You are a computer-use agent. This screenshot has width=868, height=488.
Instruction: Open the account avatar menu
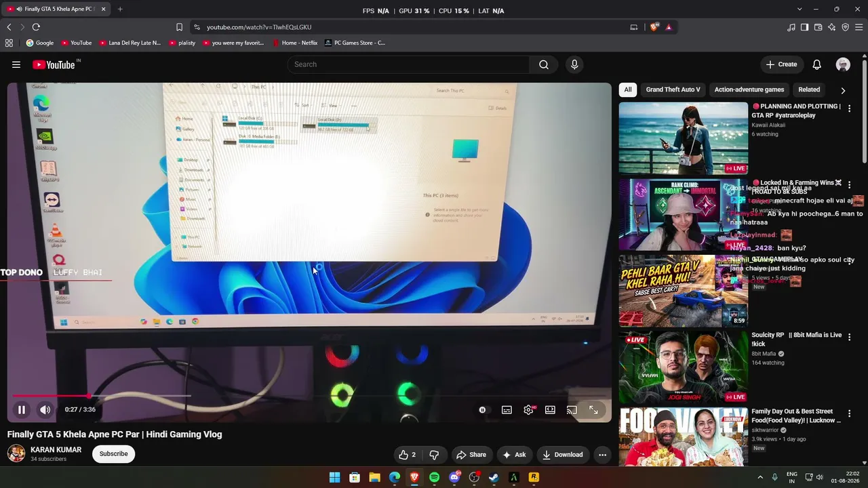pos(844,64)
